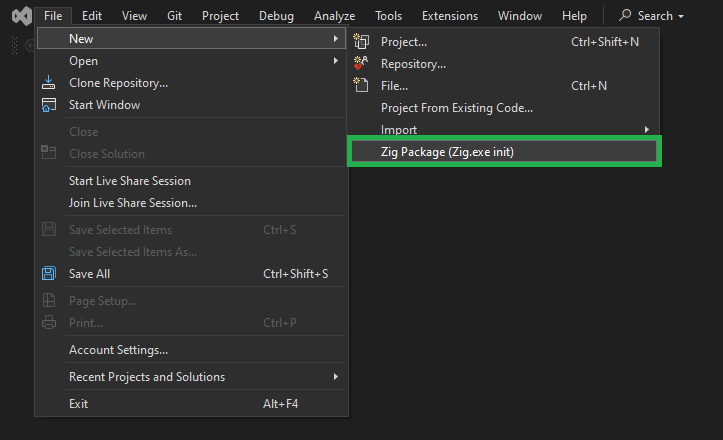
Task: Click the Clone Repository download icon
Action: point(48,83)
